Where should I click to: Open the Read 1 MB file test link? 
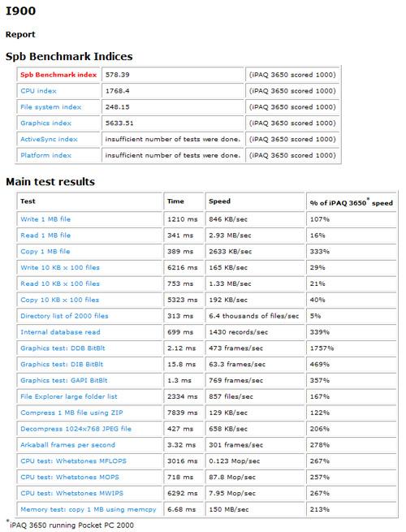[x=45, y=235]
